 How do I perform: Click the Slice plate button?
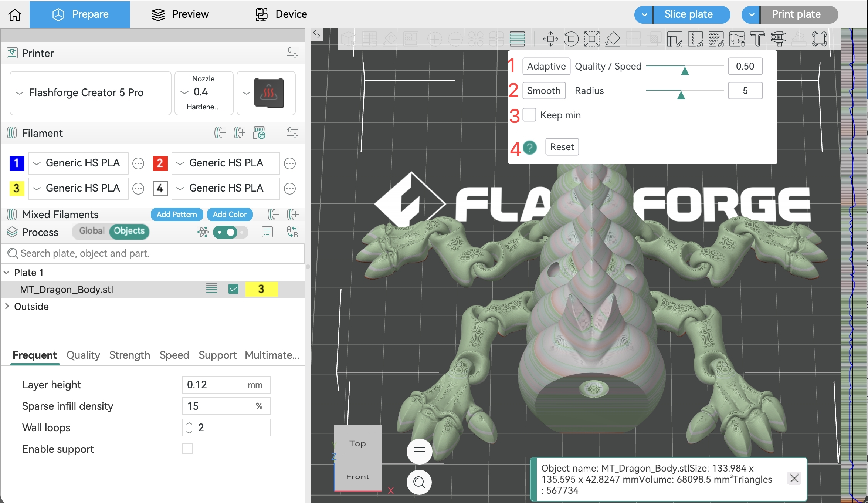tap(692, 15)
